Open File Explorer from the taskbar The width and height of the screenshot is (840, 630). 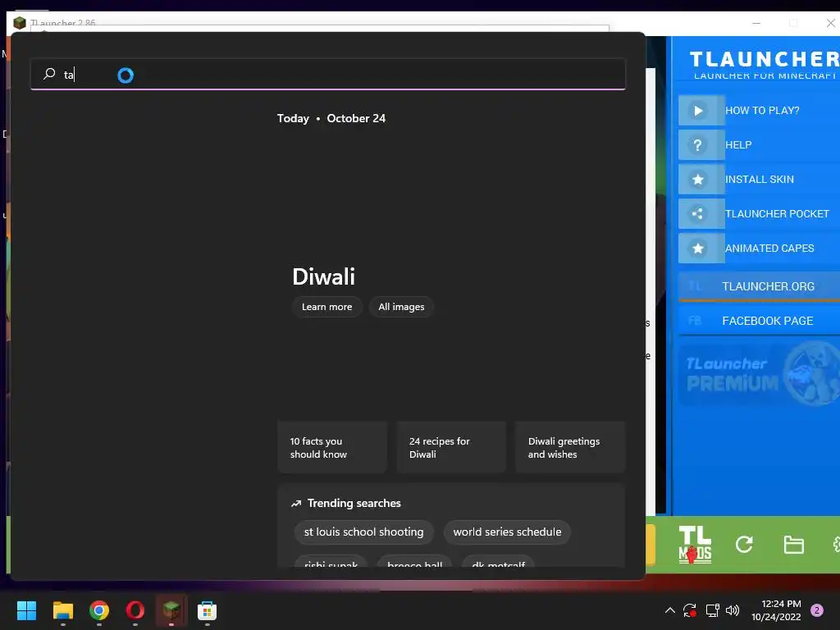coord(62,610)
